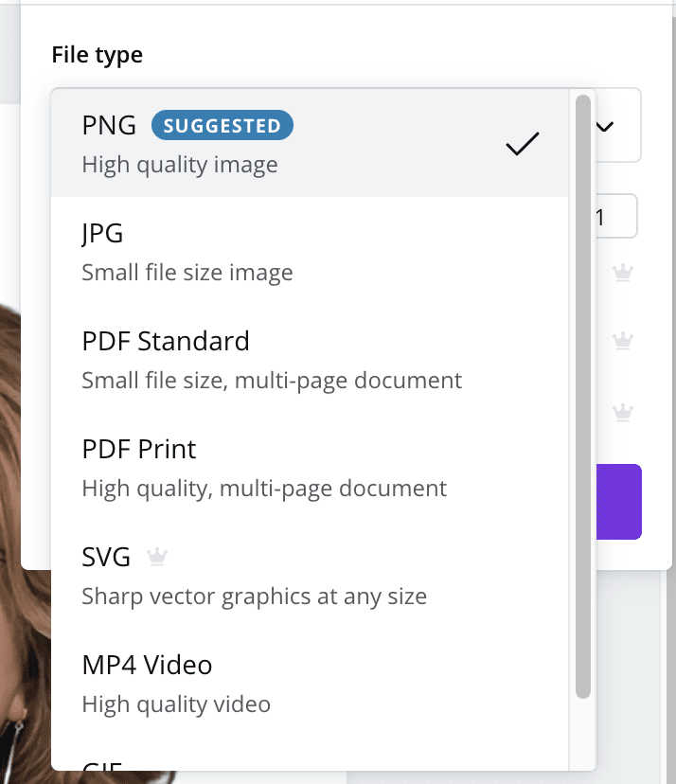
Task: Pick PDF Print file type
Action: click(x=310, y=467)
